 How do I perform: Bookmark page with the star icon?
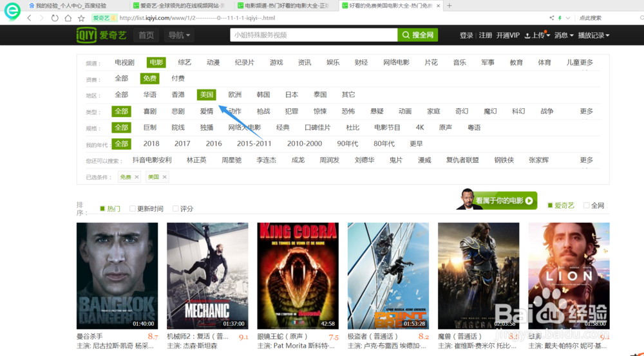coord(81,18)
